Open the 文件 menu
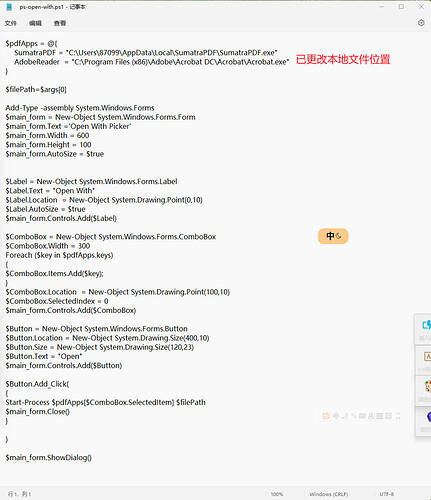Image resolution: width=431 pixels, height=500 pixels. coord(11,23)
